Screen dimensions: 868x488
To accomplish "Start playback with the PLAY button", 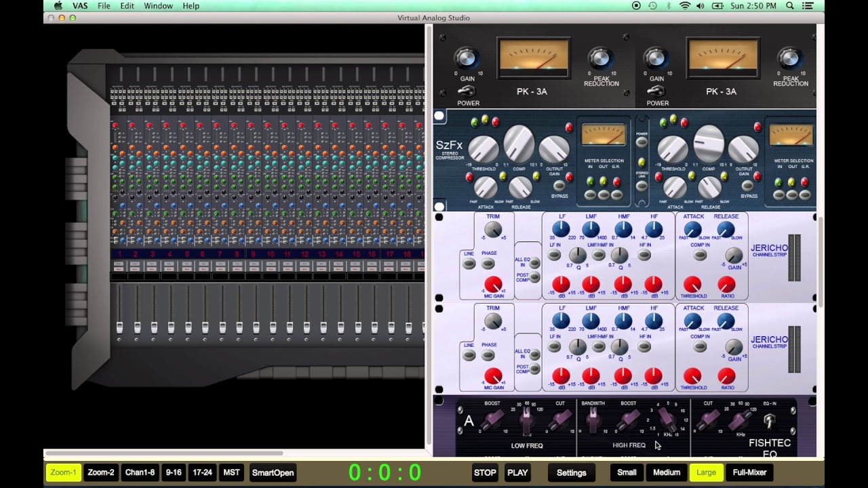I will pyautogui.click(x=517, y=472).
